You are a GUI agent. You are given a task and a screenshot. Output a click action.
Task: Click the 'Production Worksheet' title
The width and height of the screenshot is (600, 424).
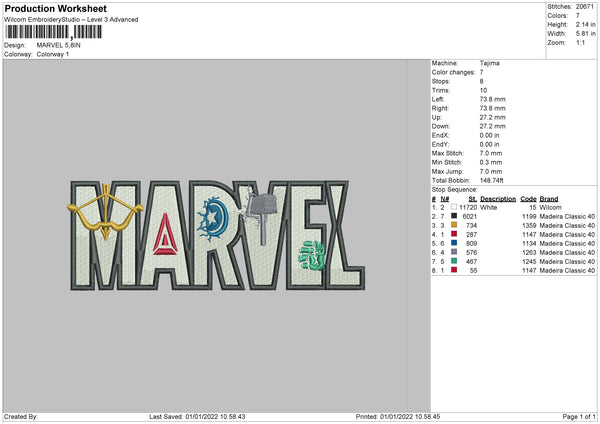coord(55,8)
